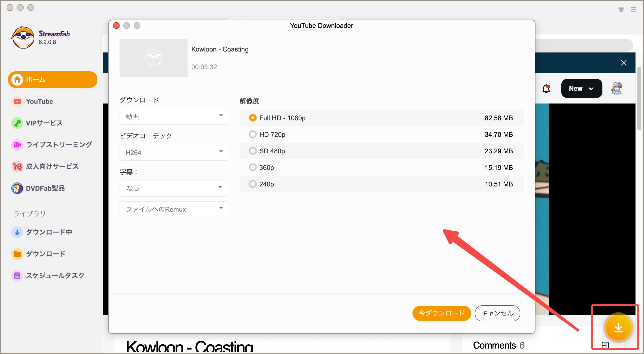644x354 pixels.
Task: Click the user avatar picture
Action: point(617,88)
